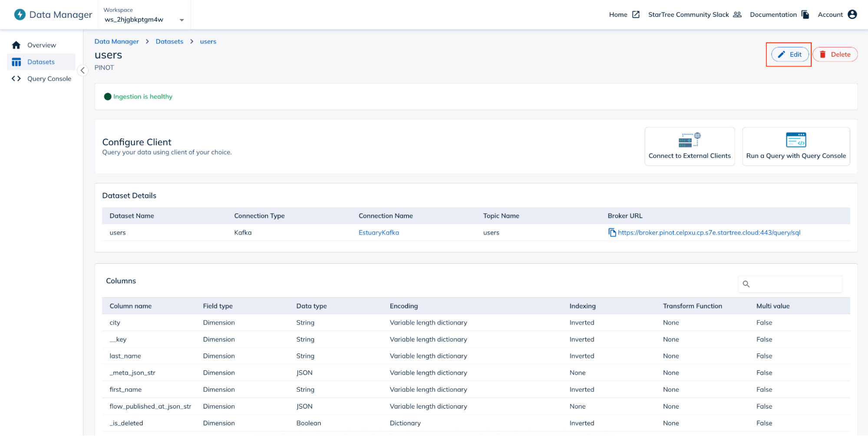Click the Documentation file icon
Viewport: 868px width, 436px height.
pos(805,14)
